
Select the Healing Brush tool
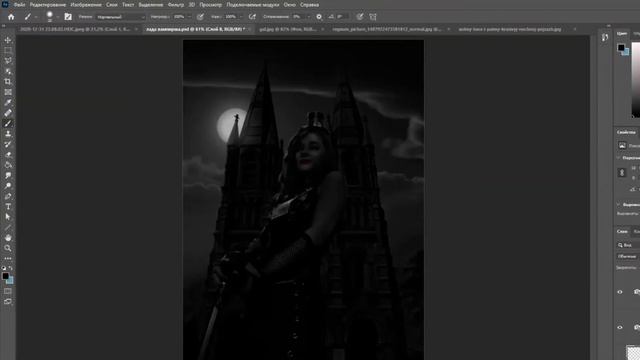coord(8,113)
